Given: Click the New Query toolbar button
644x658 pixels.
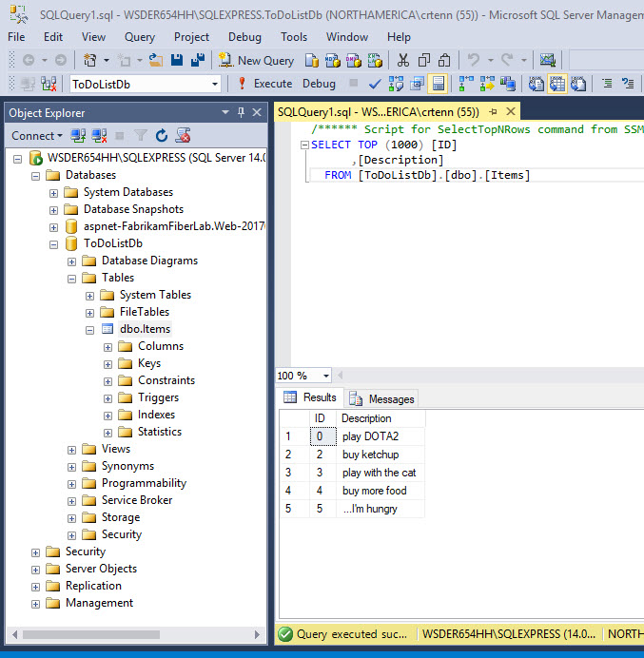Looking at the screenshot, I should pyautogui.click(x=256, y=60).
